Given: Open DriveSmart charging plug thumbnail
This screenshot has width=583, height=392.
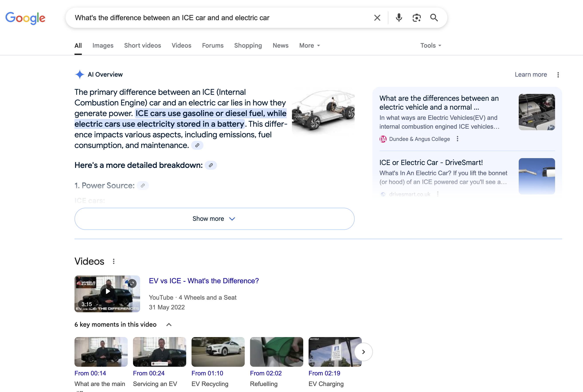Looking at the screenshot, I should point(537,176).
